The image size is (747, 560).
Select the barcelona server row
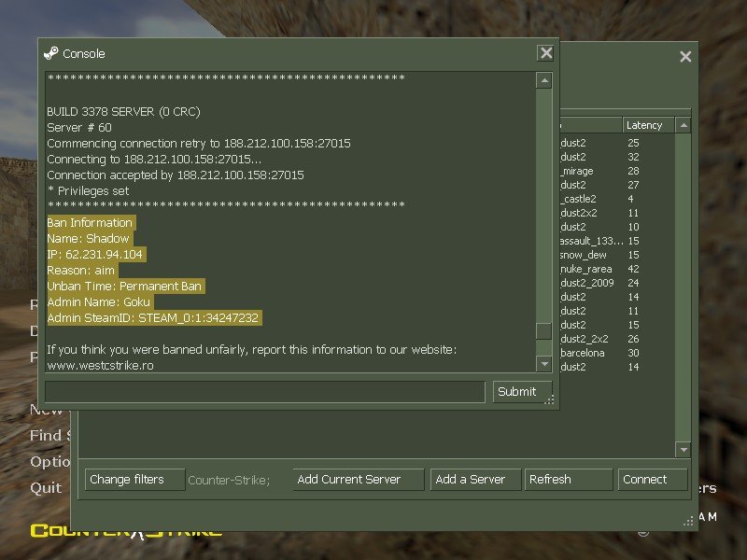(617, 353)
